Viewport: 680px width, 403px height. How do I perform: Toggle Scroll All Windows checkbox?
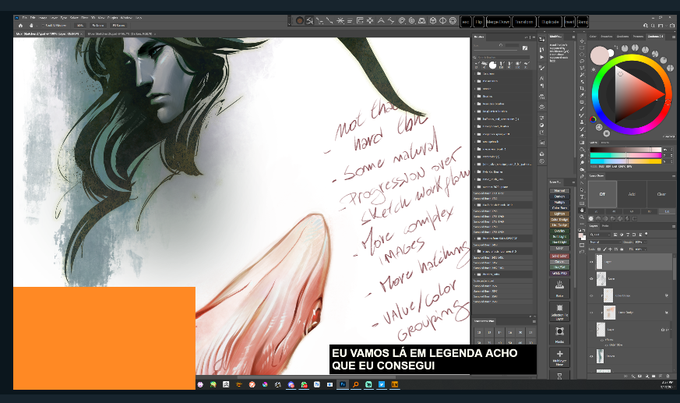(42, 26)
